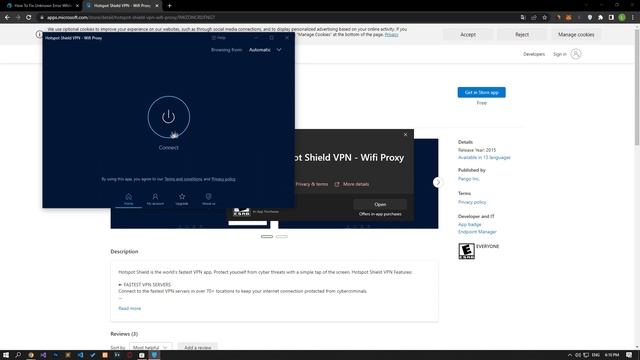Open Windows Start menu
This screenshot has width=640, height=360.
pos(6,355)
